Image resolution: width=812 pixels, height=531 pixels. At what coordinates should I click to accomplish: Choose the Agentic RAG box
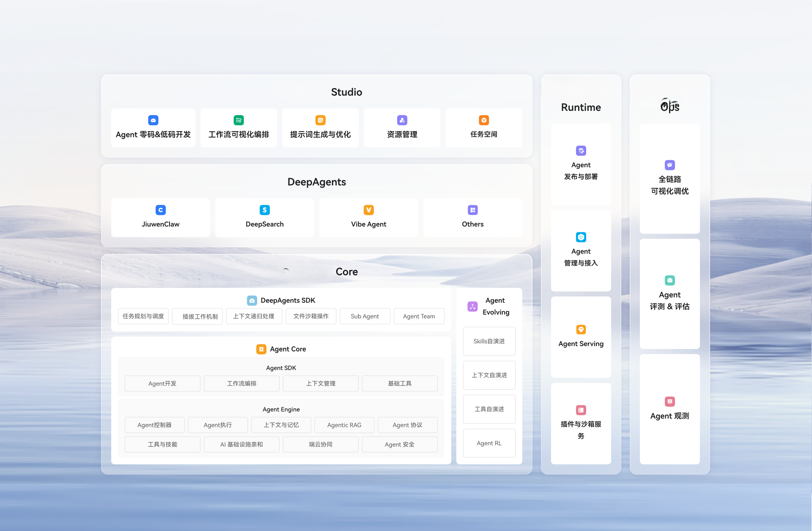coord(344,425)
